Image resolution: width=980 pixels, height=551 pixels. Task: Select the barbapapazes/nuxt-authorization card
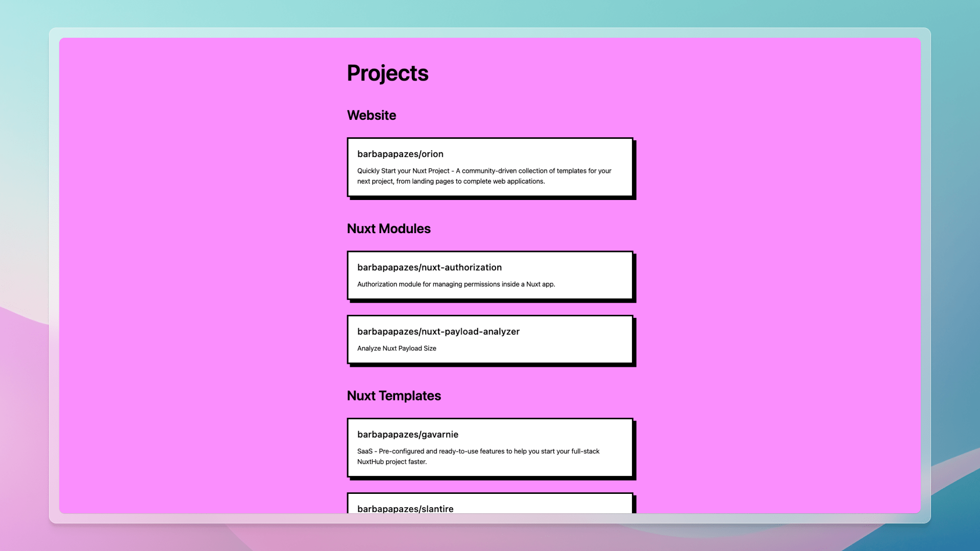click(490, 275)
